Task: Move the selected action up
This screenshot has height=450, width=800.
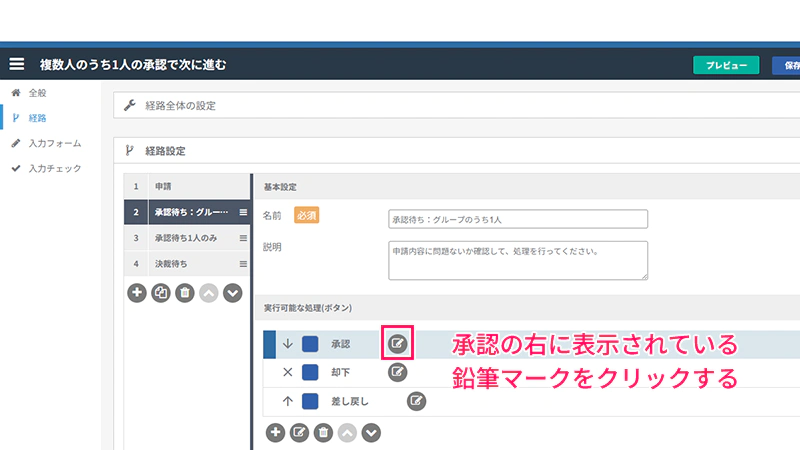Action: pos(347,433)
